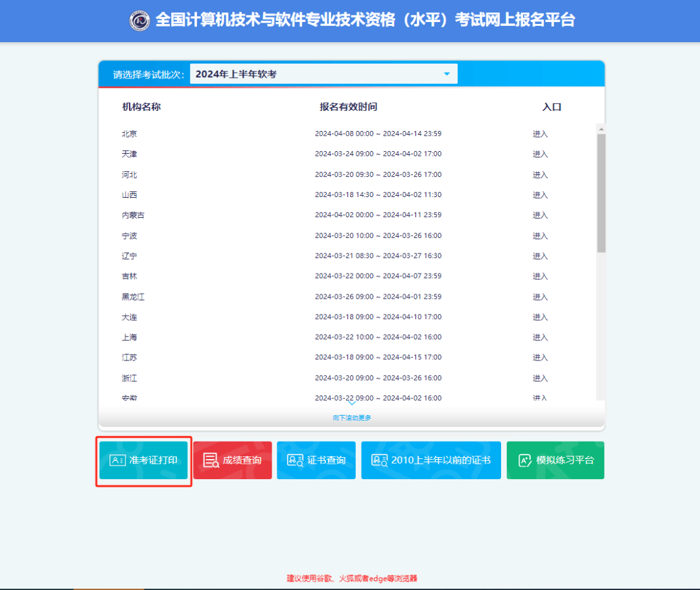Open 2010上半年以前的证书 button
Screen dimensions: 700x590
coord(431,460)
